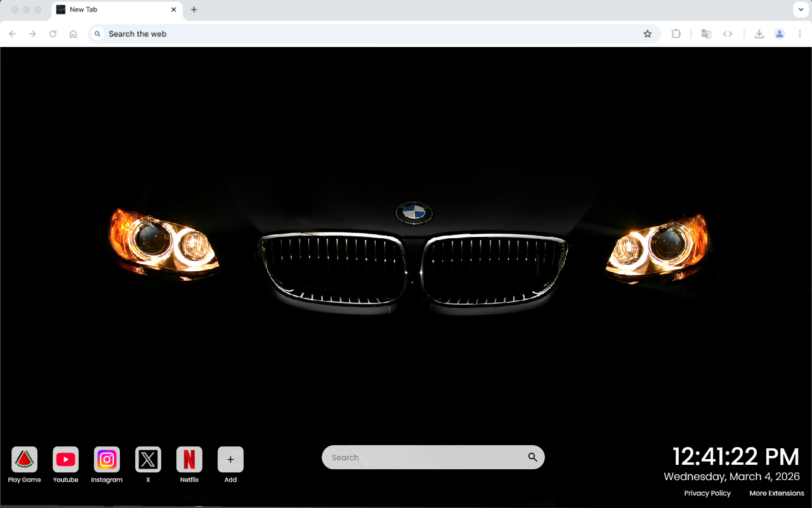Image resolution: width=812 pixels, height=508 pixels.
Task: Expand the tab search dropdown arrow
Action: pyautogui.click(x=800, y=10)
